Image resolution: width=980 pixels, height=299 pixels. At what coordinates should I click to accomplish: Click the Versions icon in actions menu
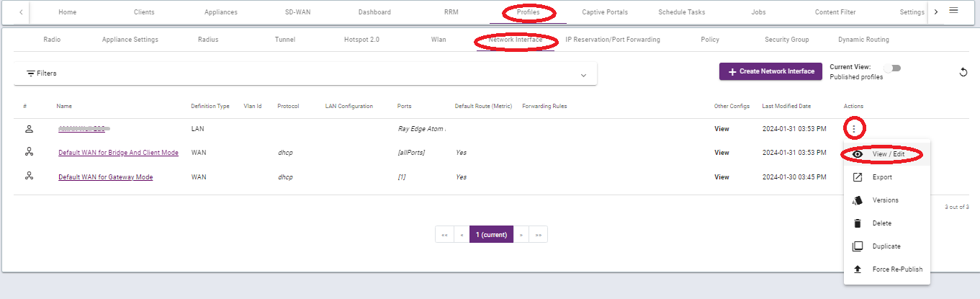click(857, 200)
